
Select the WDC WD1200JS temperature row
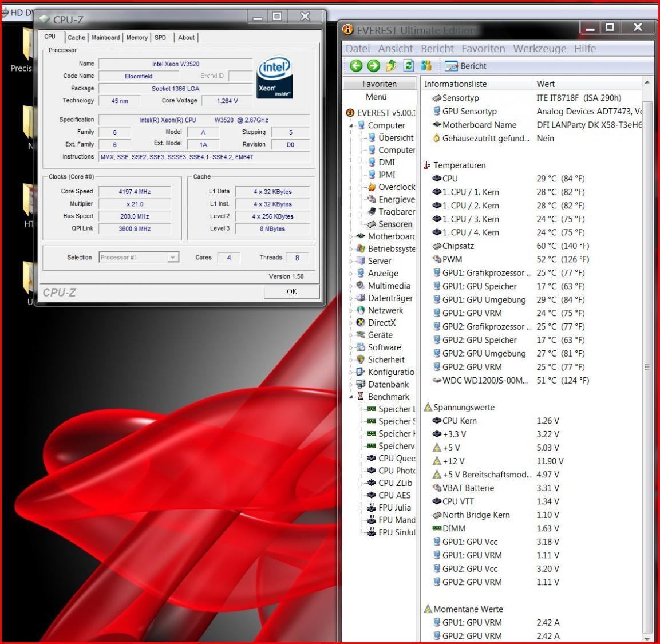click(x=532, y=380)
